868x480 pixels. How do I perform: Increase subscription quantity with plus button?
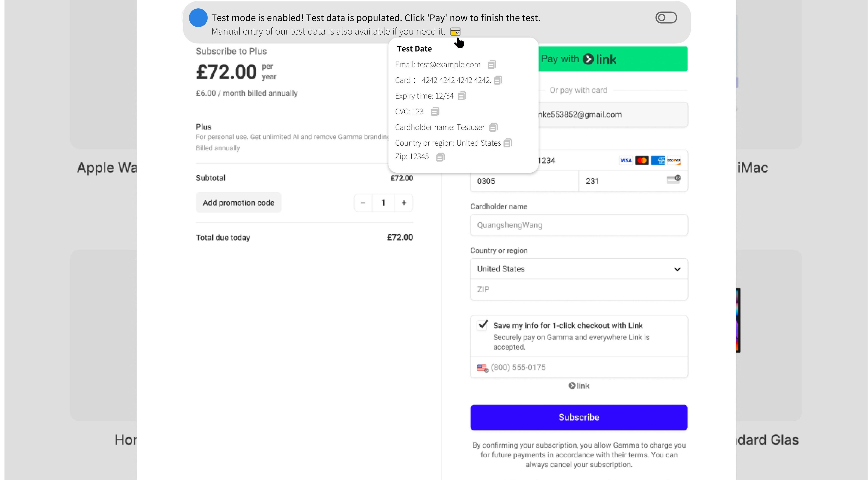pos(404,203)
